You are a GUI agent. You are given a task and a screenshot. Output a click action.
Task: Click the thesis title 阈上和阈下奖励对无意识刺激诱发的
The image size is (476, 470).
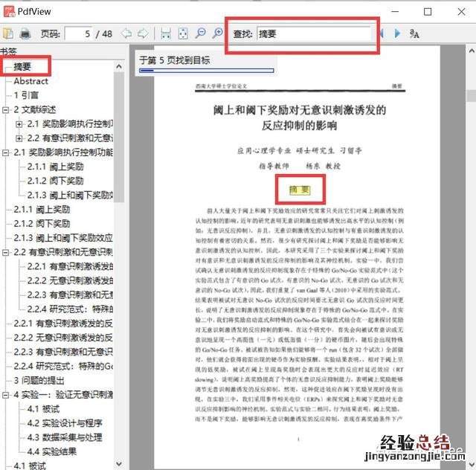(299, 109)
